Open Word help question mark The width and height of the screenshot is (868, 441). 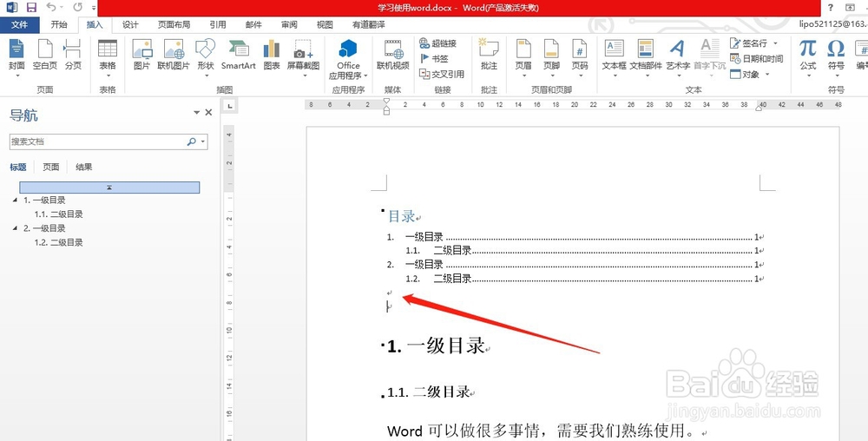(x=831, y=8)
